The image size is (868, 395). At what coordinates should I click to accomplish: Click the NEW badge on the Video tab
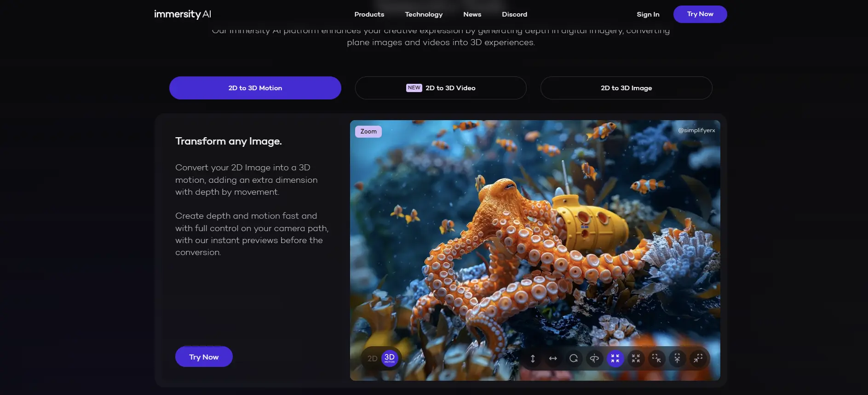(414, 88)
